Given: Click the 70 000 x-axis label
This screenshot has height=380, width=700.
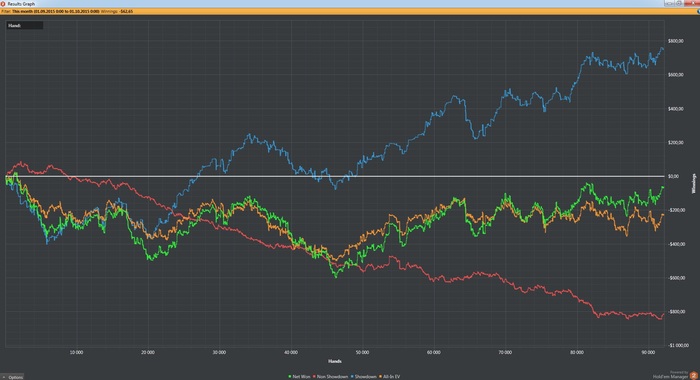Looking at the screenshot, I should 505,352.
